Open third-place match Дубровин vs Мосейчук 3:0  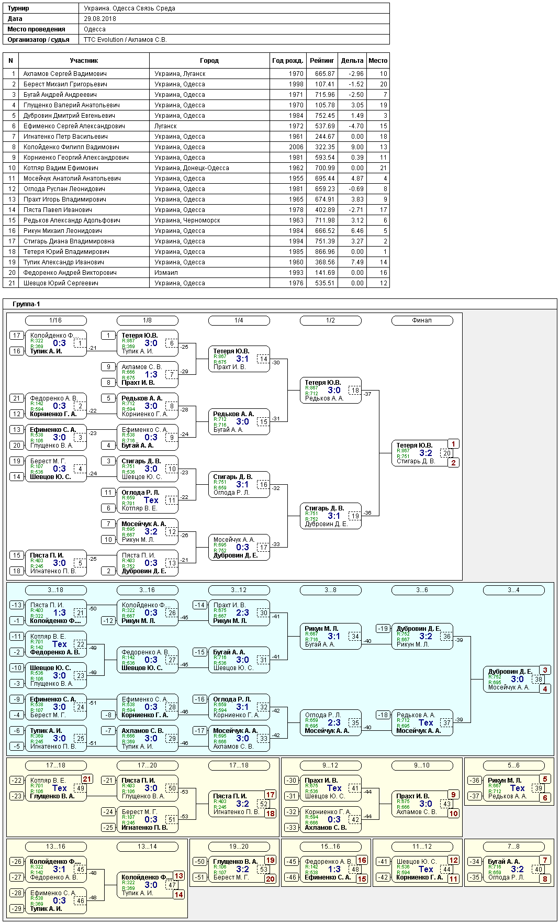(x=513, y=680)
